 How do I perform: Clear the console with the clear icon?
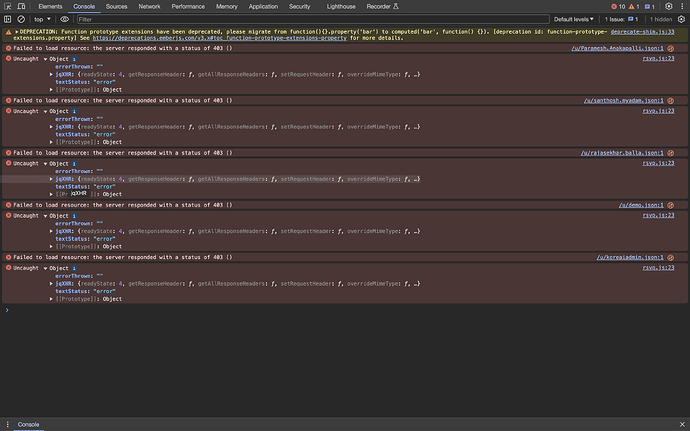[x=21, y=19]
